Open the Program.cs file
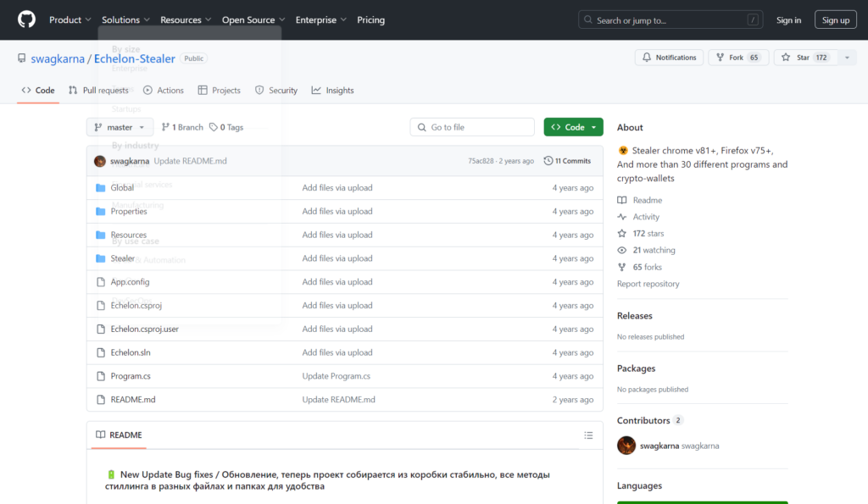868x504 pixels. pos(131,376)
